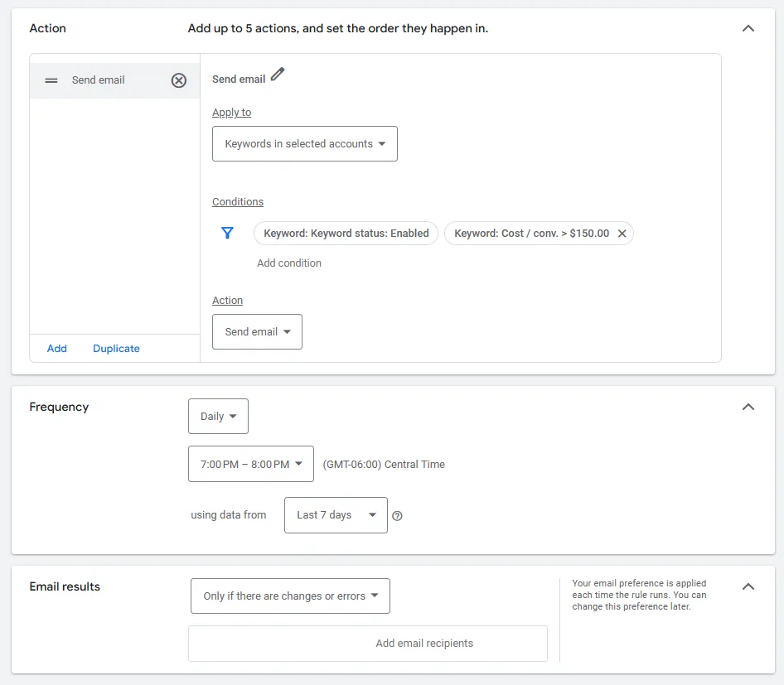The image size is (784, 685).
Task: Open the Only if there are changes or errors dropdown
Action: 290,596
